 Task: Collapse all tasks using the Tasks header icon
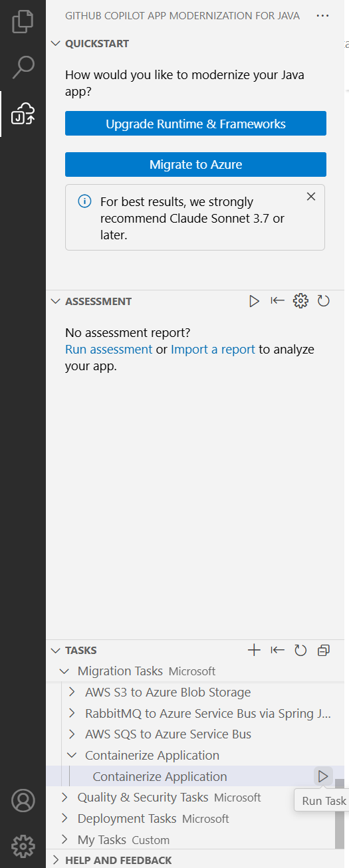(324, 650)
